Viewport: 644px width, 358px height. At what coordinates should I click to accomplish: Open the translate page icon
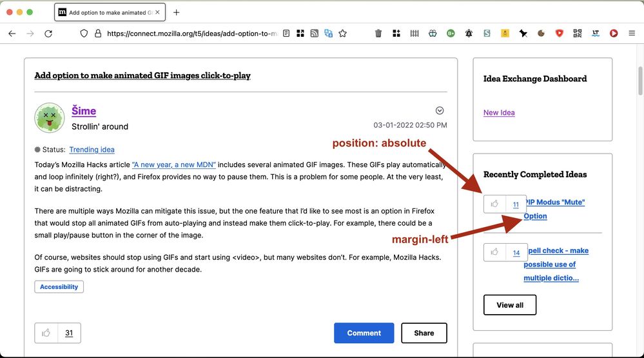click(x=328, y=34)
